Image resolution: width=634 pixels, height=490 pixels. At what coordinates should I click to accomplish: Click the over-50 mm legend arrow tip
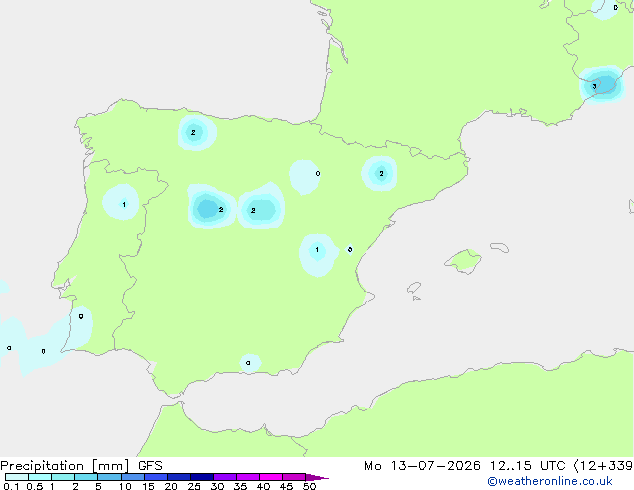[x=317, y=477]
